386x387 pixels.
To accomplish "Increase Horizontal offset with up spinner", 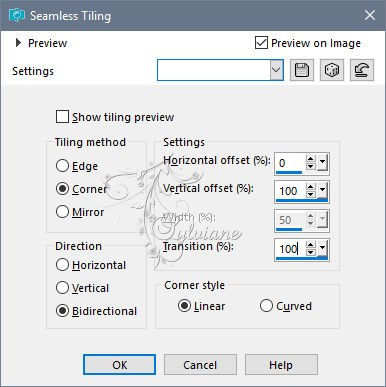I will 311,159.
